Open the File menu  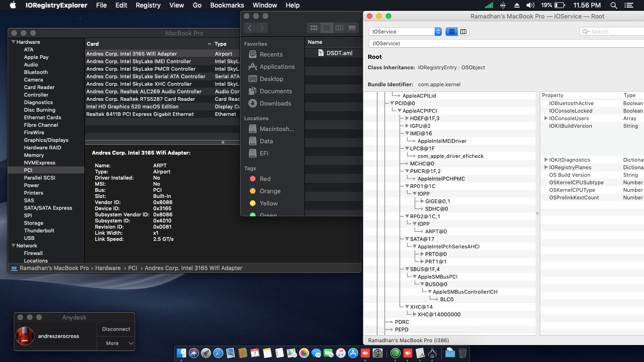[x=101, y=5]
